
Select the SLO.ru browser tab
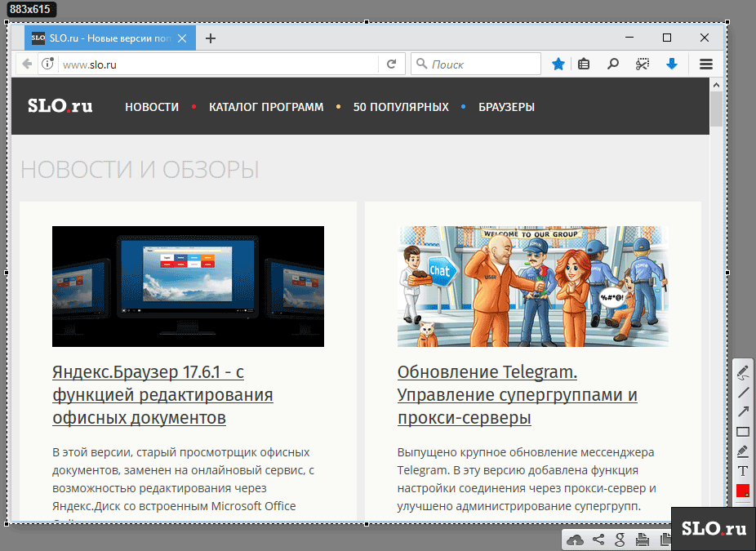pyautogui.click(x=110, y=38)
